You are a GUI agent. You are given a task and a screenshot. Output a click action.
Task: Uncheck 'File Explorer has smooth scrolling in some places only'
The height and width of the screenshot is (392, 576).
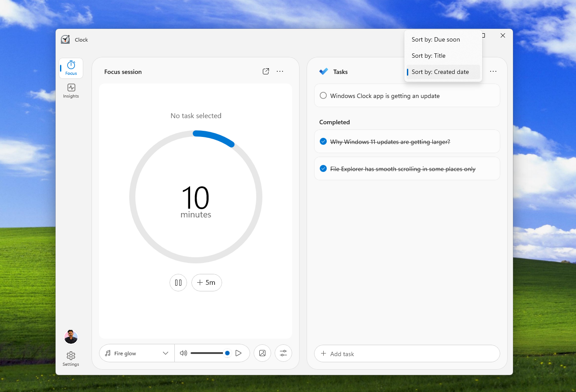coord(323,168)
